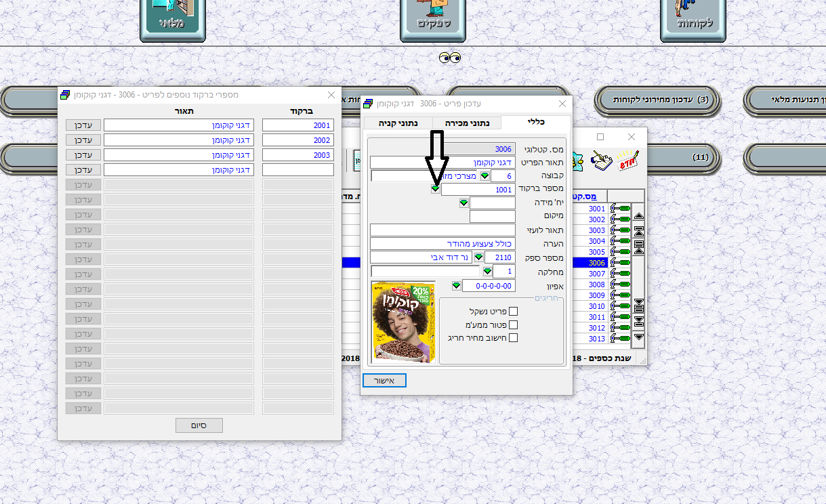
Task: Click the barcode field containing 2002
Action: pyautogui.click(x=298, y=140)
